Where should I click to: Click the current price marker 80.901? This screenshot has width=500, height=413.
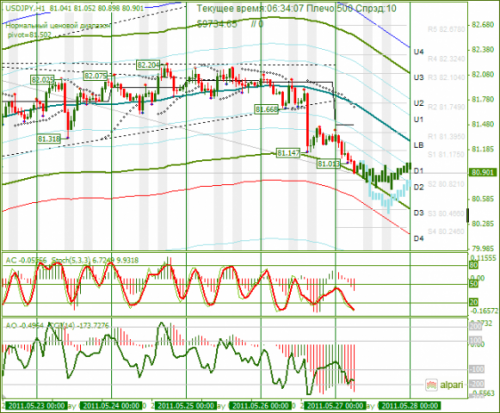482,172
